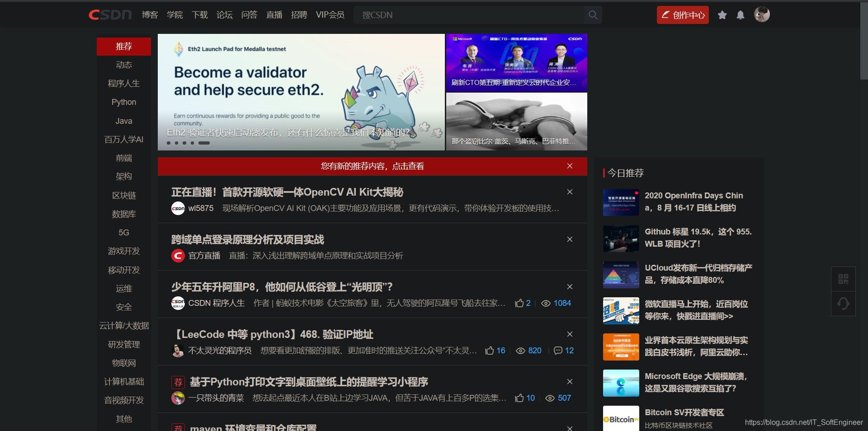Click 不太灵光的程序员 author avatar

click(178, 351)
